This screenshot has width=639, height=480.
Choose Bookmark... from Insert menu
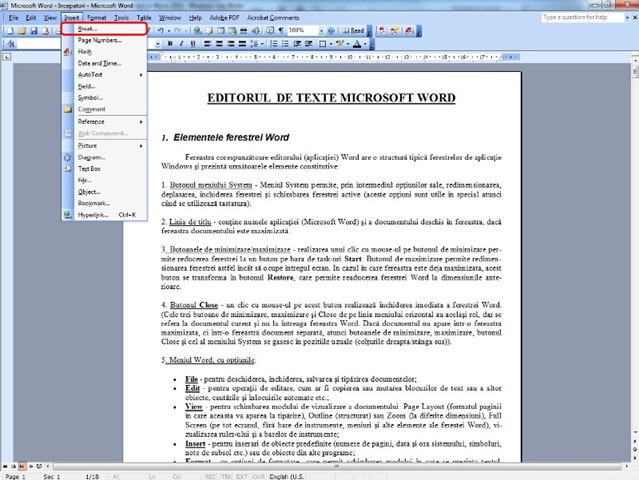105,203
